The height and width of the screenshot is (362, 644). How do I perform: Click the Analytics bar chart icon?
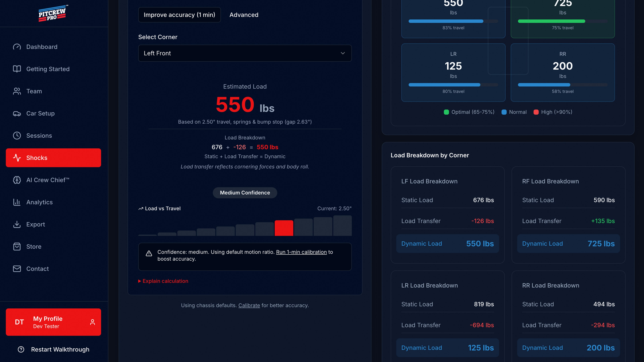17,202
